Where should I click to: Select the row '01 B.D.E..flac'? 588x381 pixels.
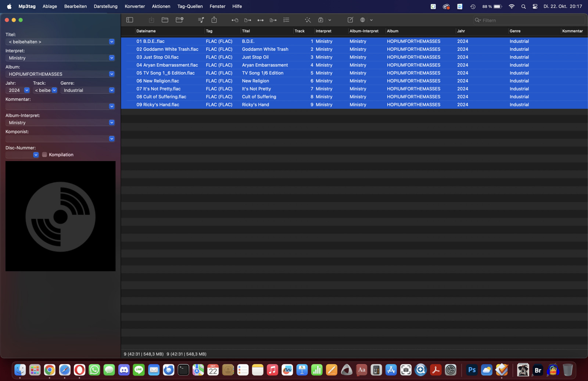354,41
